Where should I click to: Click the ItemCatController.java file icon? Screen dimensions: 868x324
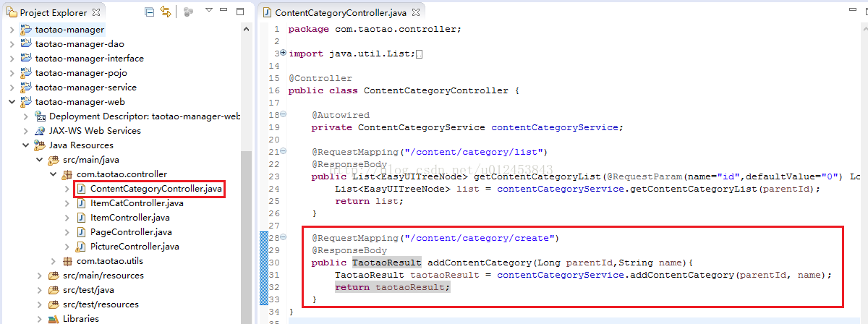pyautogui.click(x=82, y=203)
